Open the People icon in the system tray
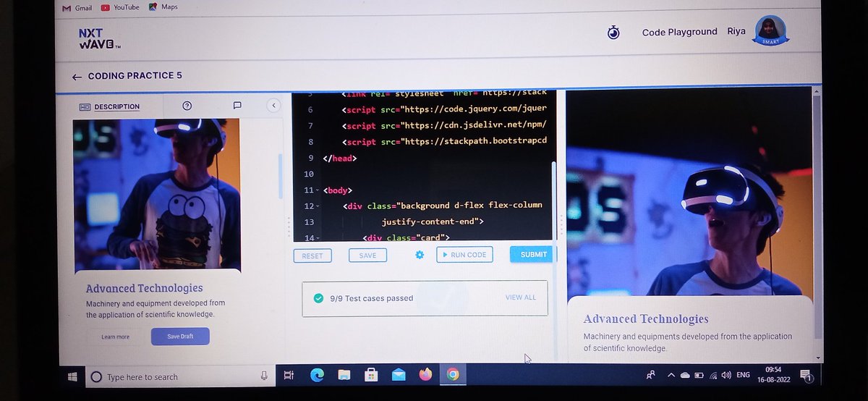 pos(651,375)
